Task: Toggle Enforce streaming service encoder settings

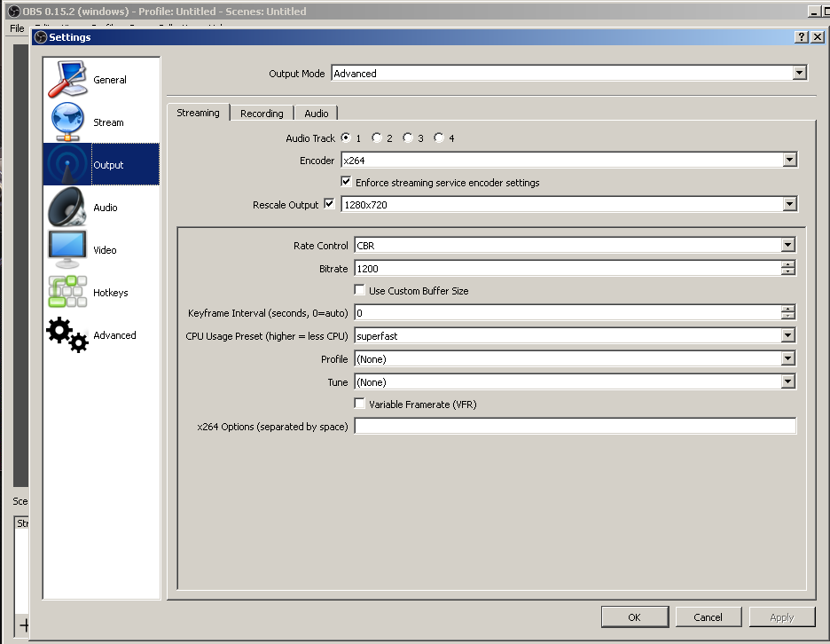Action: point(347,183)
